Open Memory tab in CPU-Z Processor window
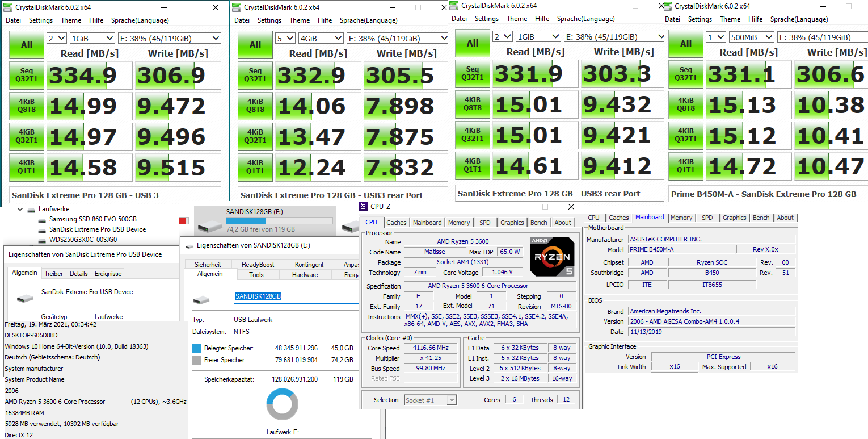This screenshot has width=868, height=439. [459, 223]
